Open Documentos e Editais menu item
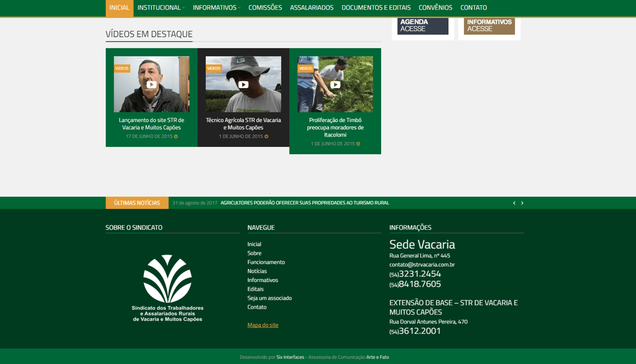Screen dimensions: 636x364 click(376, 8)
